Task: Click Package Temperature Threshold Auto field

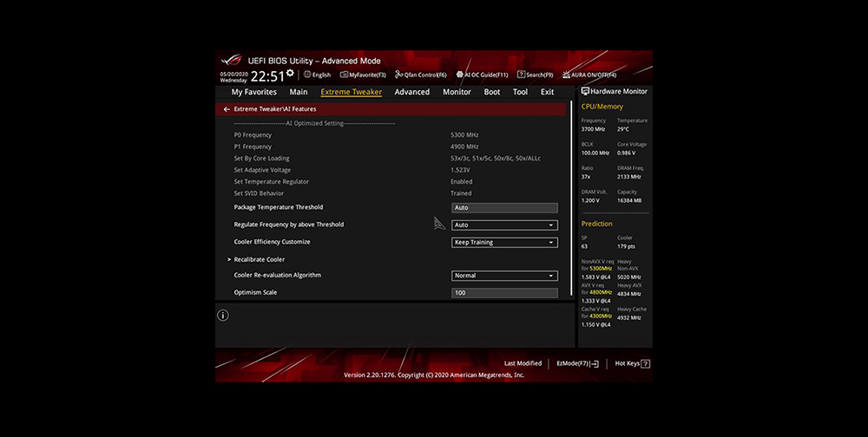Action: pos(504,208)
